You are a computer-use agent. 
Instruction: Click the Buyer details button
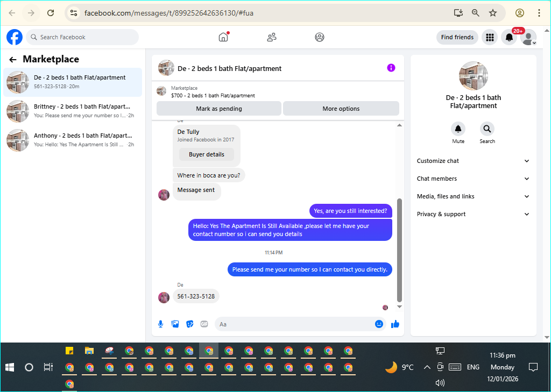[206, 154]
